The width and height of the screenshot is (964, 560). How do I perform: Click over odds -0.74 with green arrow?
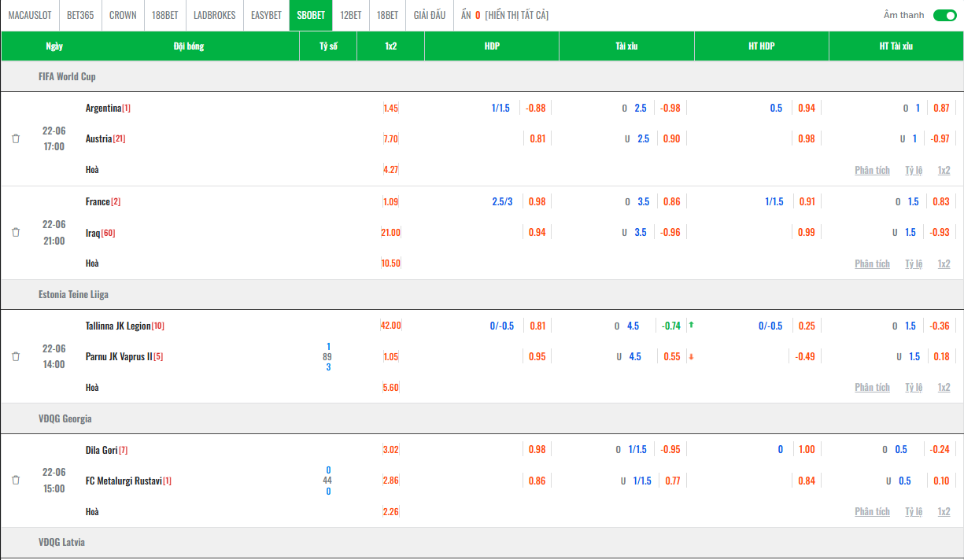[x=671, y=326]
